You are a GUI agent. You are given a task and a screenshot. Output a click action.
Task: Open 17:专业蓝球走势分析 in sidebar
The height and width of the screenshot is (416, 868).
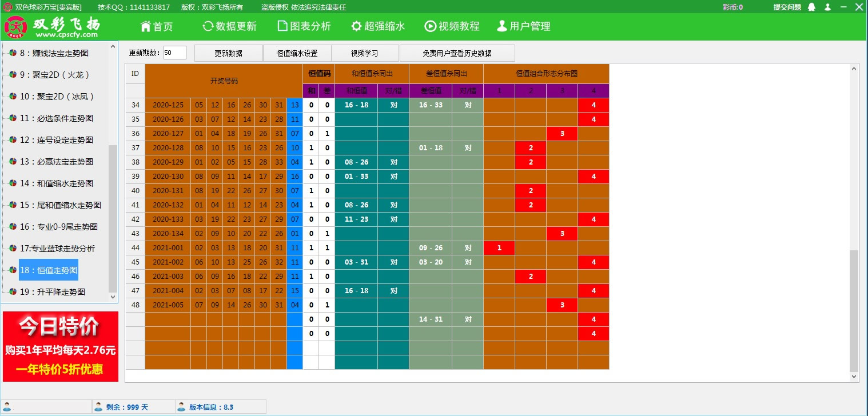57,249
